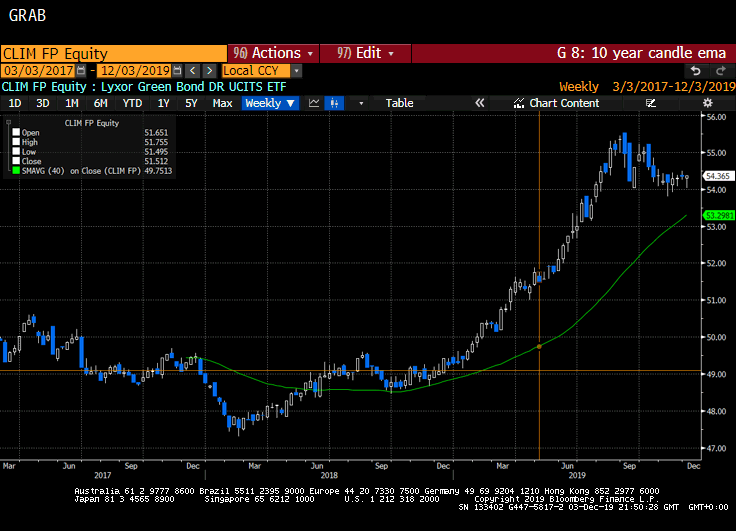The image size is (736, 531).
Task: Click the 2019 year label on time axis
Action: click(x=577, y=475)
